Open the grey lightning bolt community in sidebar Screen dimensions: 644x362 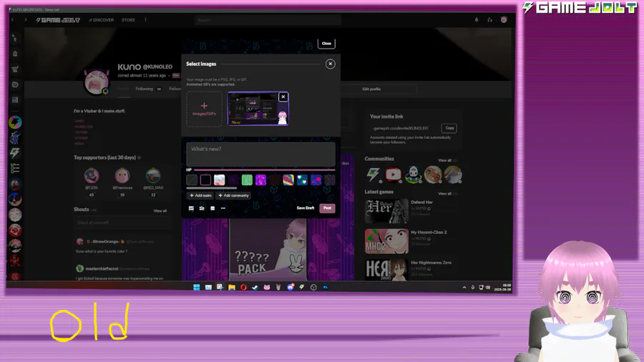click(15, 152)
